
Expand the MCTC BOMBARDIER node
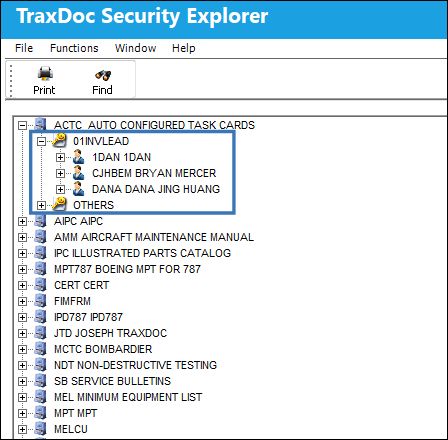[x=22, y=349]
